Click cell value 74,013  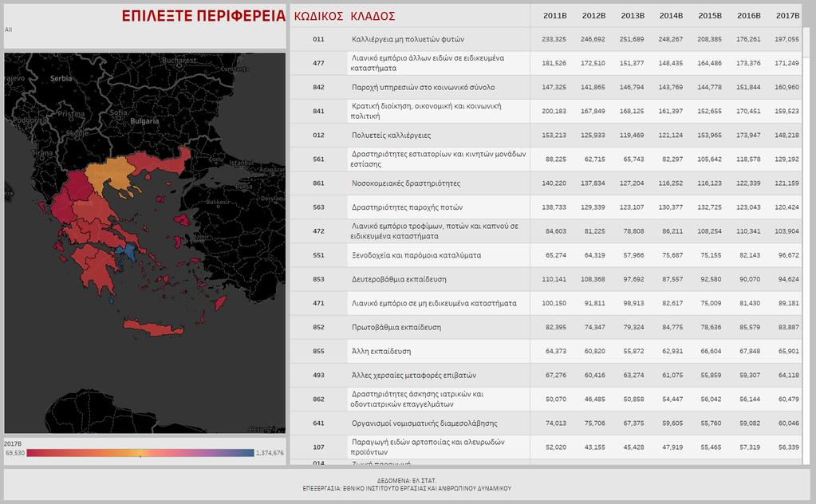click(556, 423)
